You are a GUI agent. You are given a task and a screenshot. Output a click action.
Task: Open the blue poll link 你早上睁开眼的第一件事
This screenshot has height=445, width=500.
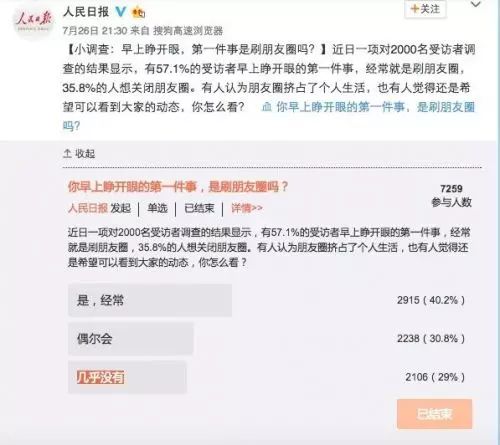341,107
